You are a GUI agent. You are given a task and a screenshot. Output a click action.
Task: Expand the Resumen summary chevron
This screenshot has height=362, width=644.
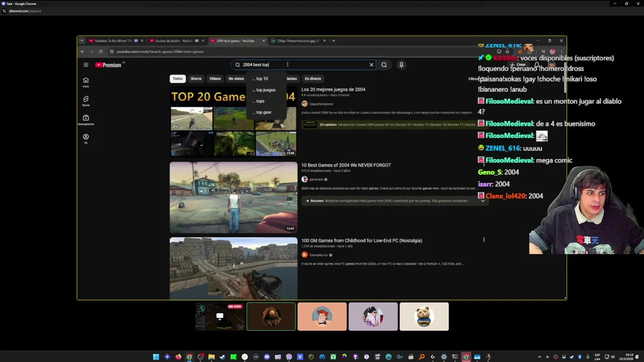(x=482, y=201)
